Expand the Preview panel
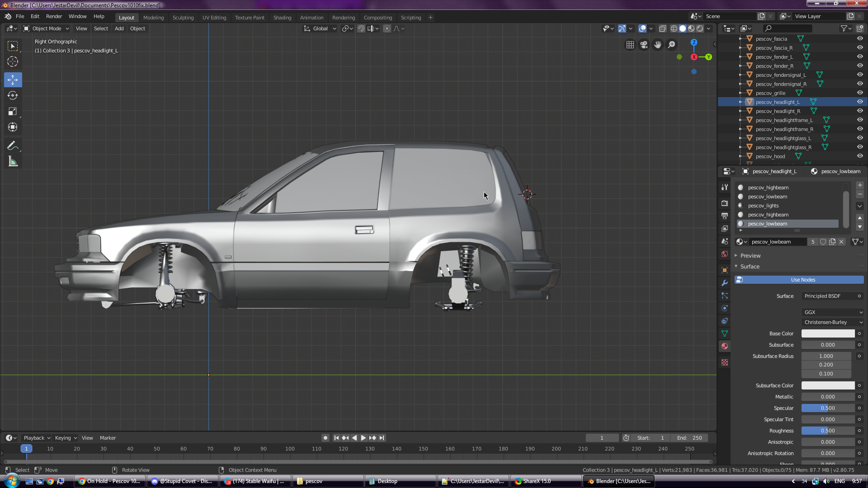 click(750, 255)
